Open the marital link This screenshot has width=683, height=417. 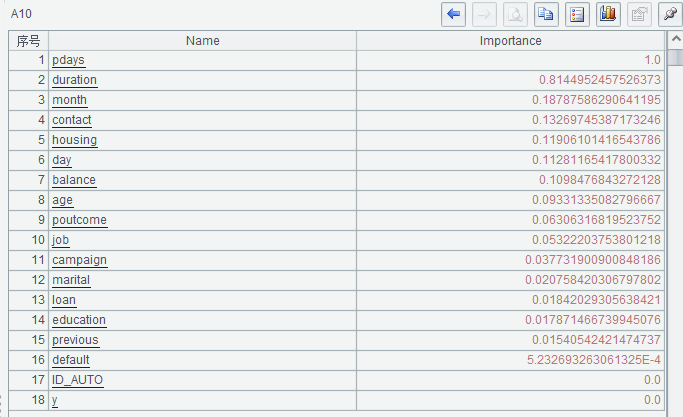(71, 281)
